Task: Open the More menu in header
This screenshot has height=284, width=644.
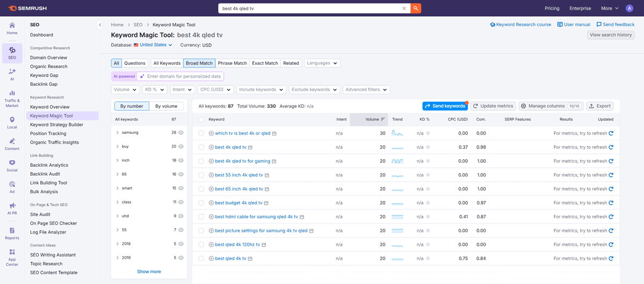Action: coord(610,8)
